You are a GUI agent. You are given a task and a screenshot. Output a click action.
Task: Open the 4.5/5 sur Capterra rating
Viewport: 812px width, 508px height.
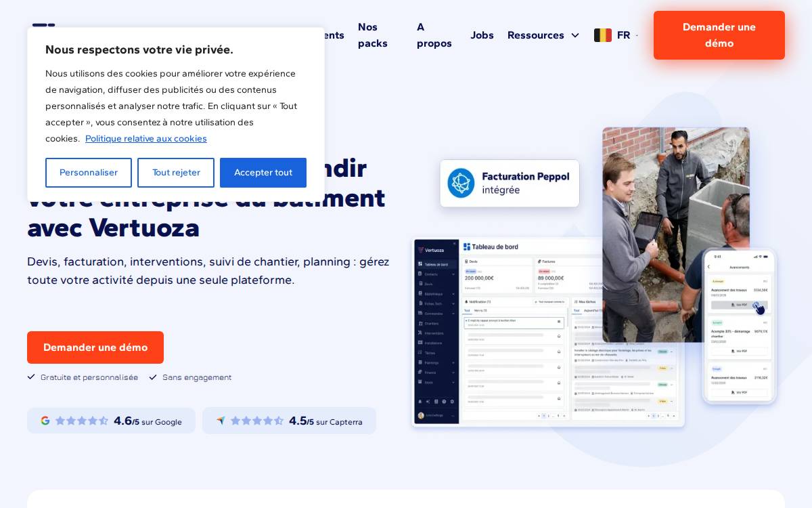coord(289,421)
